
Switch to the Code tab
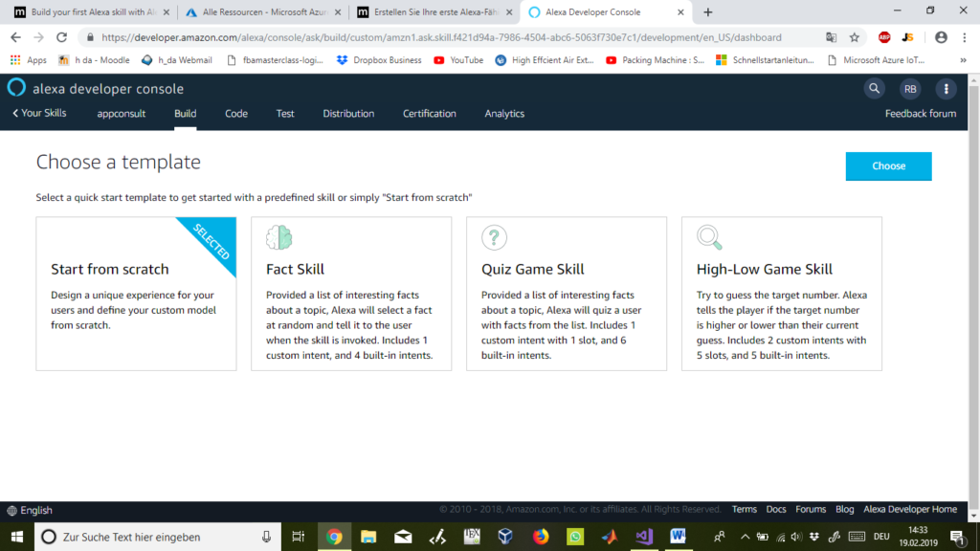pos(236,114)
